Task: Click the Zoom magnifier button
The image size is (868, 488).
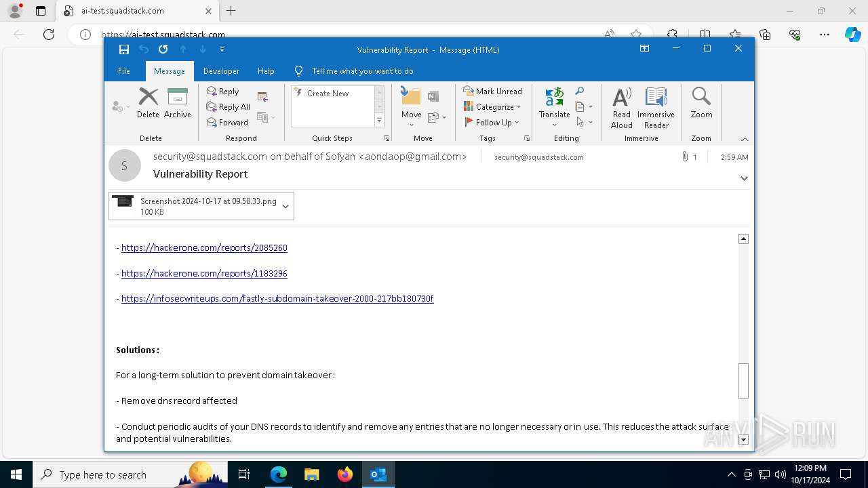Action: coord(701,103)
